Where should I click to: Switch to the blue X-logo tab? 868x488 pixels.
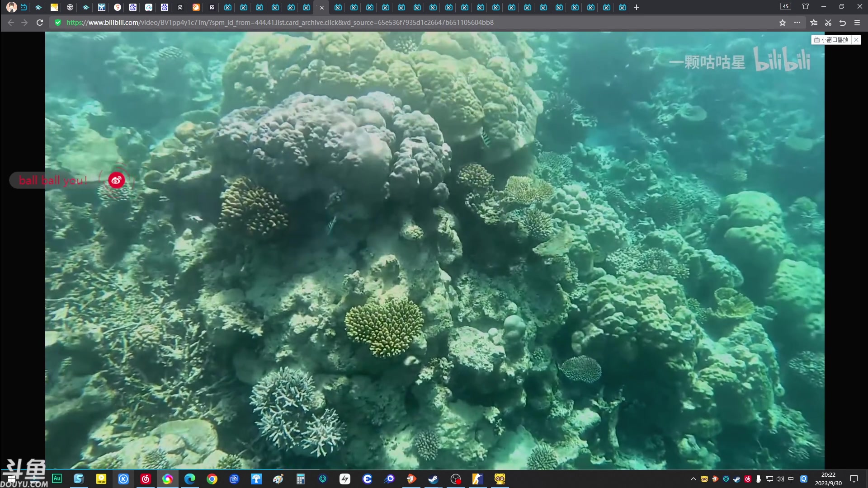click(x=102, y=7)
